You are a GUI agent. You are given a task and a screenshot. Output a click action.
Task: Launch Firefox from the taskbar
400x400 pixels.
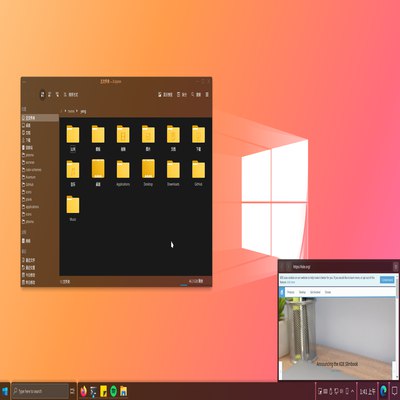[83, 391]
